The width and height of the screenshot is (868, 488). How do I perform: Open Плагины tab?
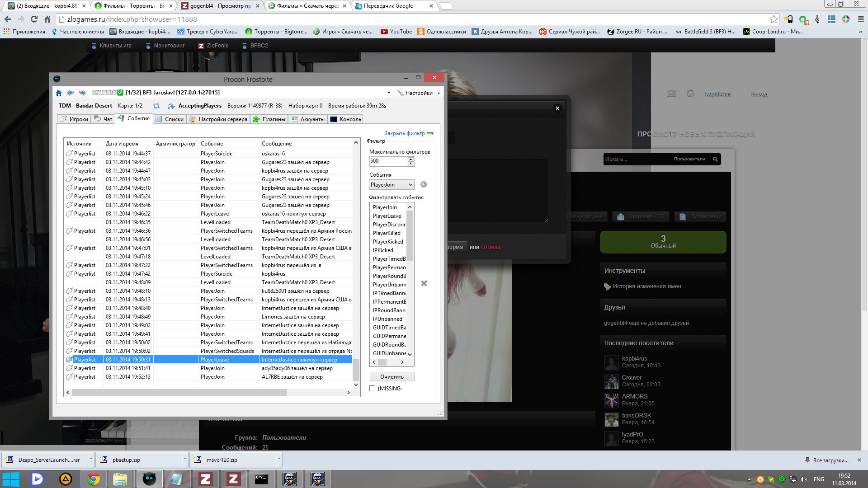(269, 119)
